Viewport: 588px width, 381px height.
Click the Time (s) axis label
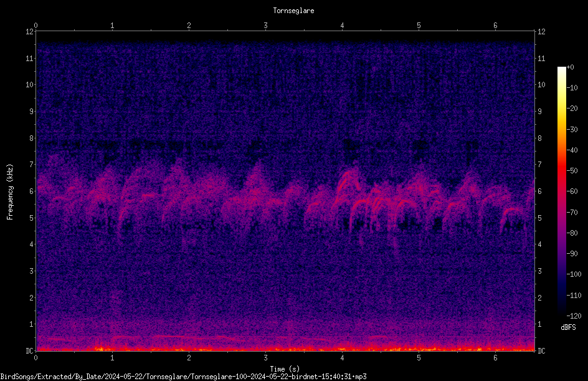point(285,369)
